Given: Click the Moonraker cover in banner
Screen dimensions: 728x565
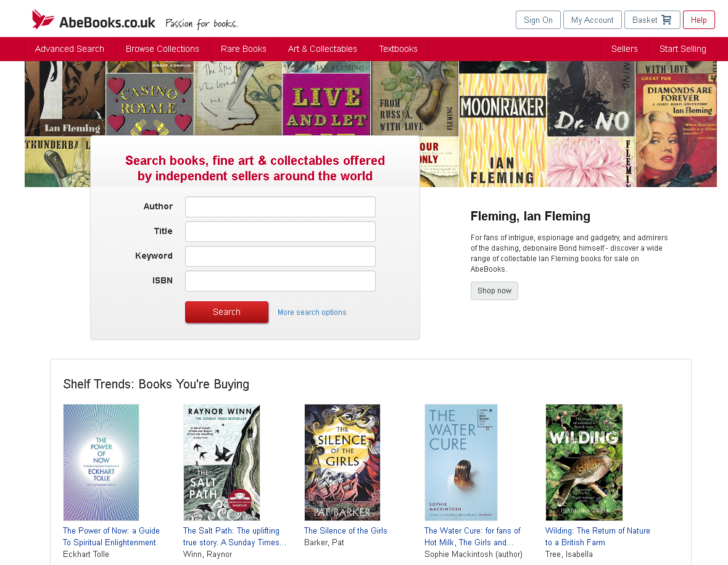Looking at the screenshot, I should click(x=502, y=130).
